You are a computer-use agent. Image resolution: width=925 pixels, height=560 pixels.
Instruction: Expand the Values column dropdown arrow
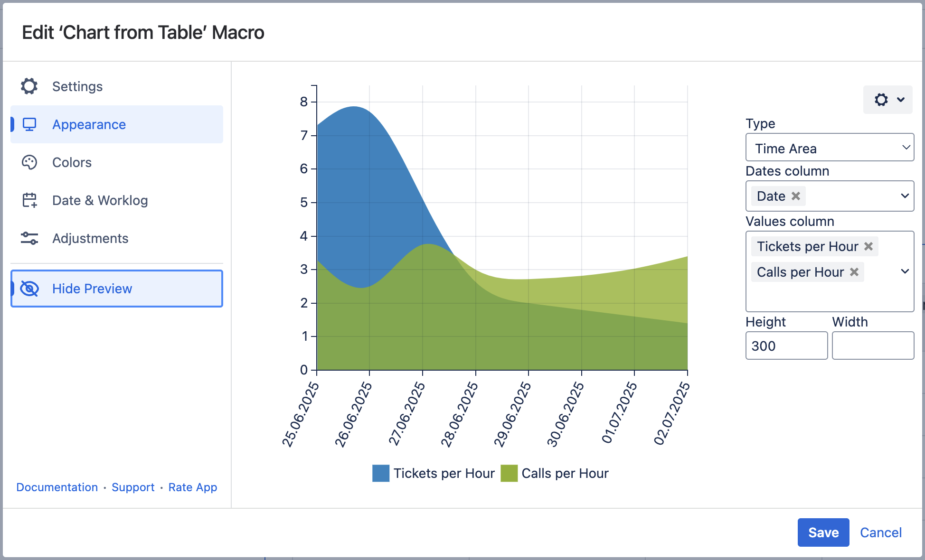click(x=905, y=271)
